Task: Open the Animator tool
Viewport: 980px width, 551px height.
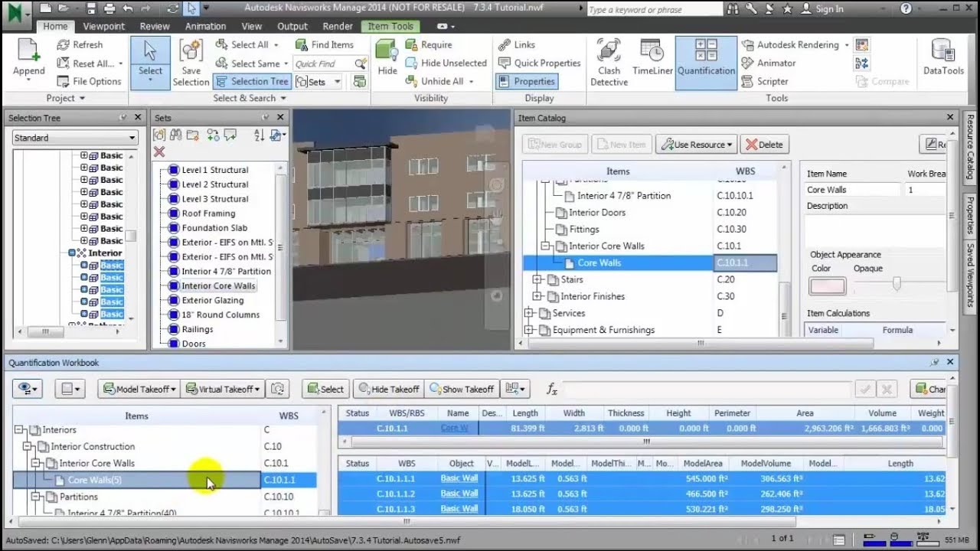Action: 769,64
